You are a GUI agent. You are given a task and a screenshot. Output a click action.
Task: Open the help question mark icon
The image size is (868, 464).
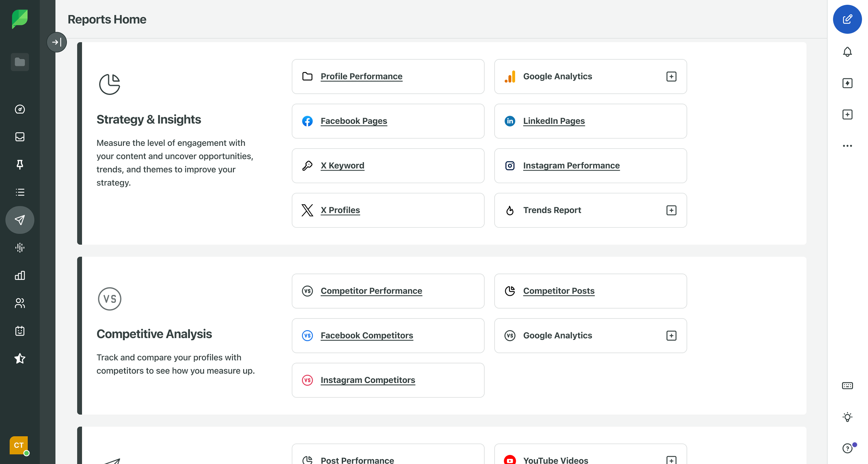coord(847,448)
